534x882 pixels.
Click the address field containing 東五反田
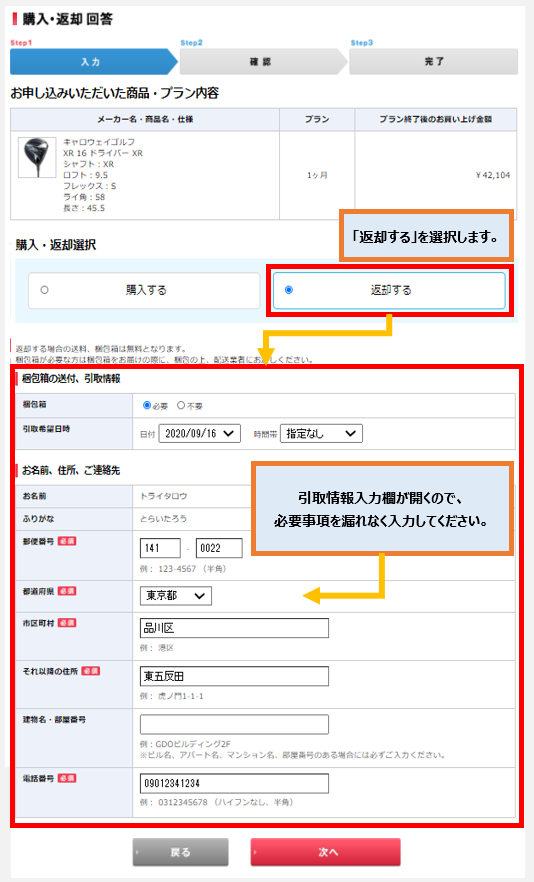234,676
